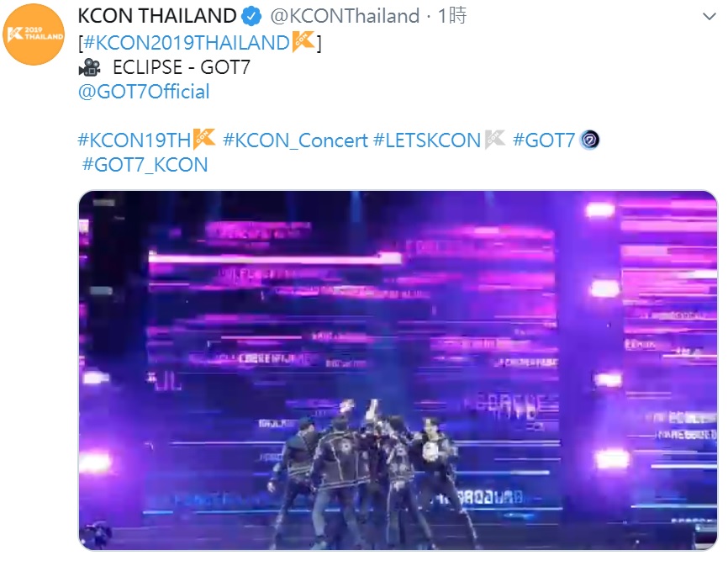
Task: Click the orange KCON emoji after #KCON19TH
Action: [204, 140]
